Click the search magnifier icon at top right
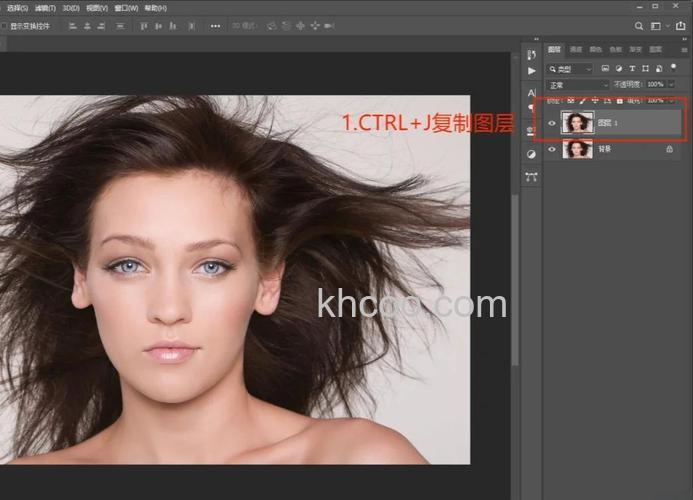The image size is (693, 500). [x=638, y=26]
